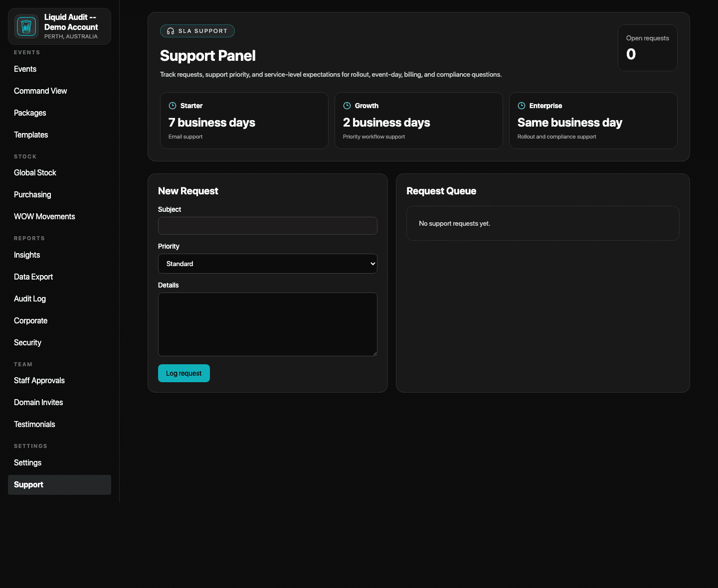Open the Corporate page

[x=59, y=321]
